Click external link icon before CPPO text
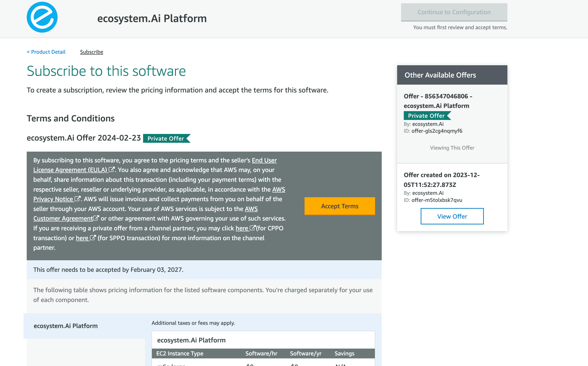This screenshot has height=366, width=588. pyautogui.click(x=253, y=228)
